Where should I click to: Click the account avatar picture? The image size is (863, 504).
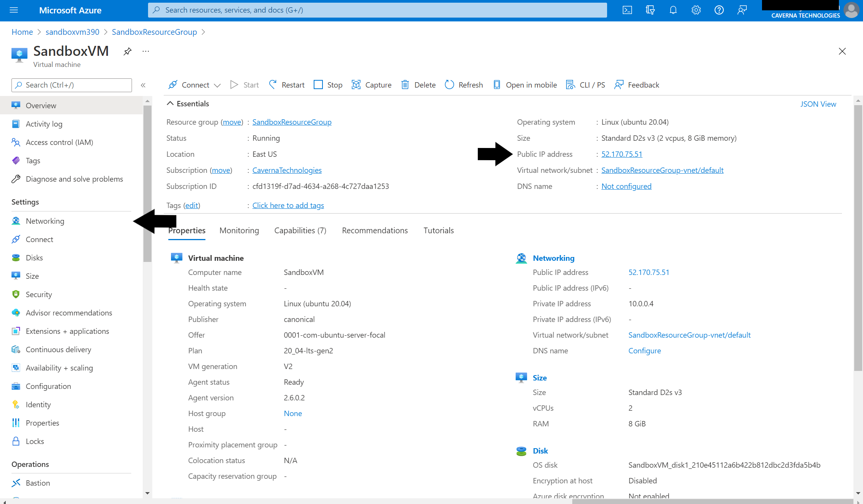[852, 10]
